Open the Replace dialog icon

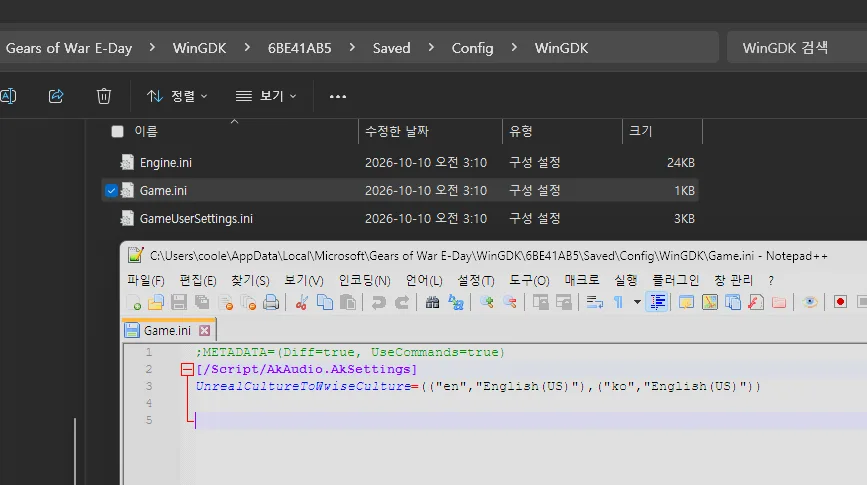click(456, 303)
